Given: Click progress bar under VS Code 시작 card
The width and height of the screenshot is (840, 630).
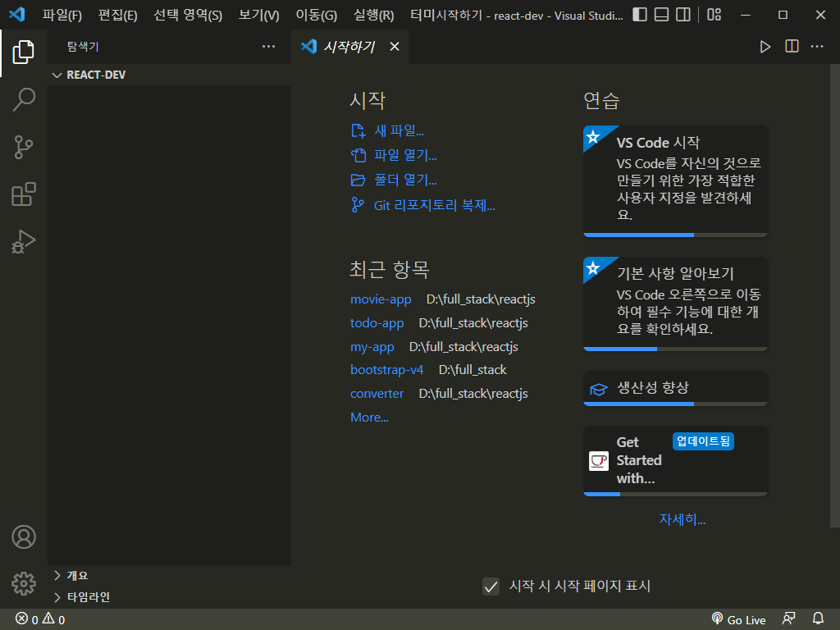Looking at the screenshot, I should [675, 235].
